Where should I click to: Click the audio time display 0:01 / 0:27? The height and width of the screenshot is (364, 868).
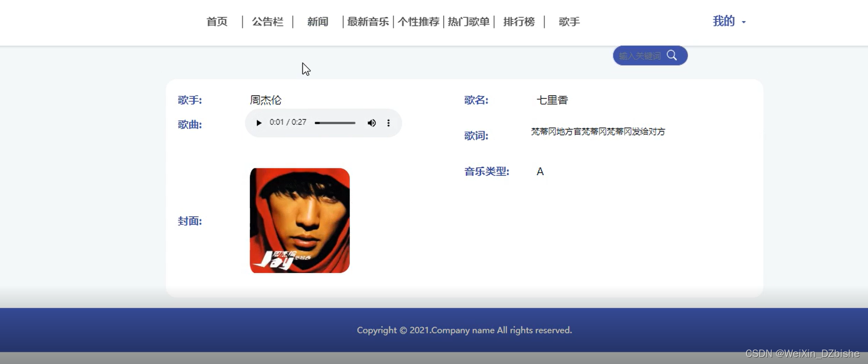(288, 123)
